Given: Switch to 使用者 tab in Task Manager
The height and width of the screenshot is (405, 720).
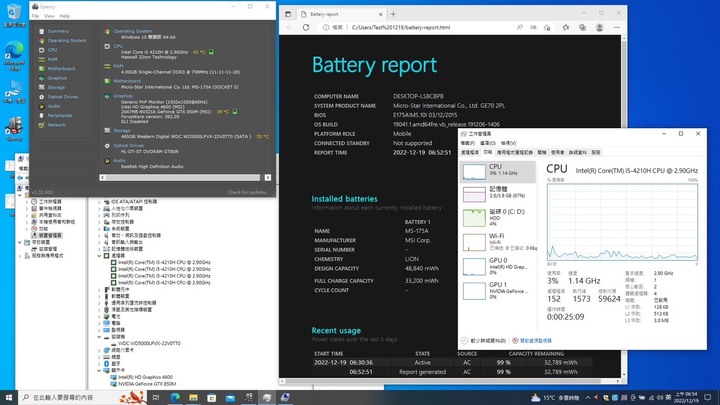Looking at the screenshot, I should coord(557,152).
